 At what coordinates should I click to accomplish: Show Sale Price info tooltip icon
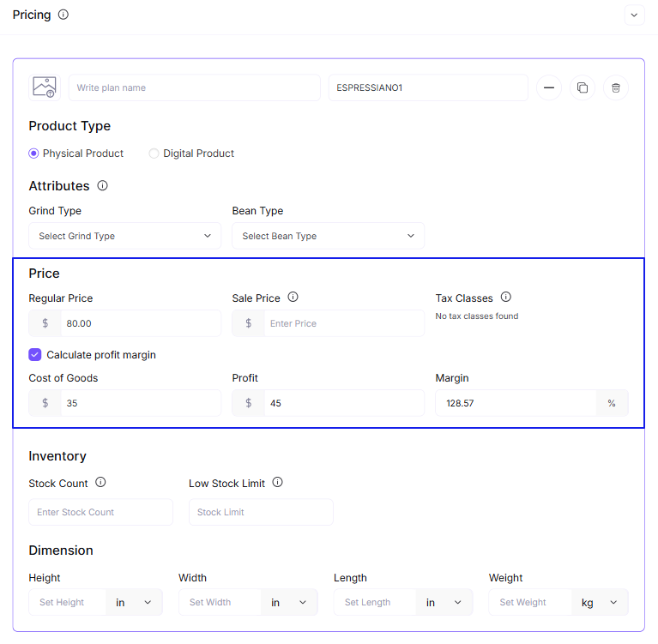293,297
